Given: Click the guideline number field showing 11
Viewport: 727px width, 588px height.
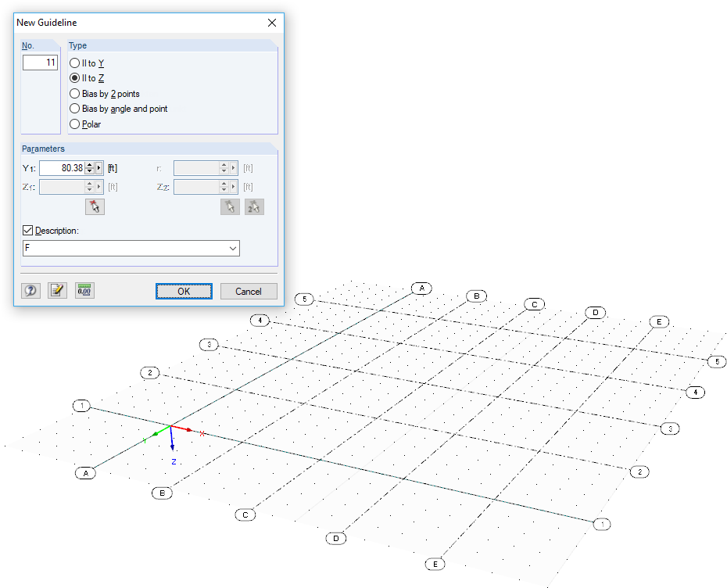Looking at the screenshot, I should click(40, 62).
